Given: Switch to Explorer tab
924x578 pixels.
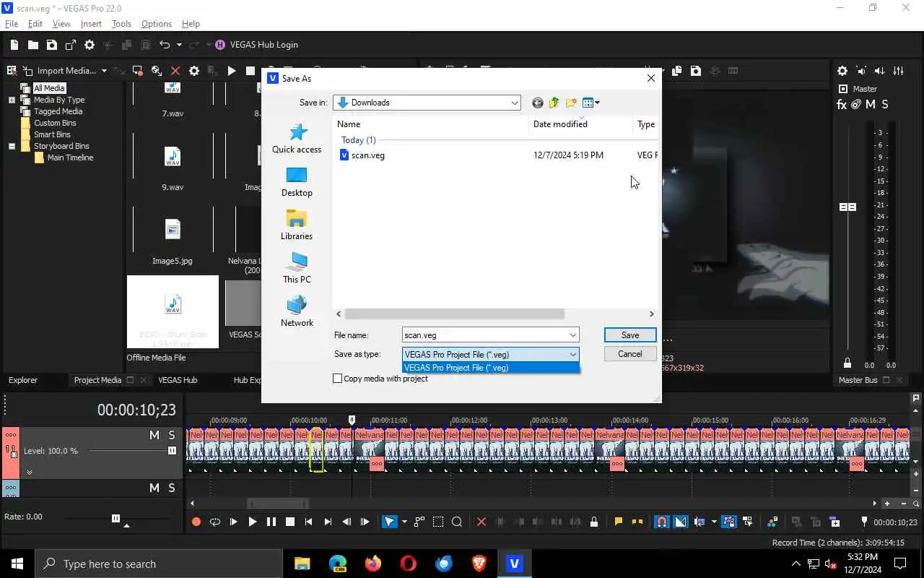Looking at the screenshot, I should [23, 380].
